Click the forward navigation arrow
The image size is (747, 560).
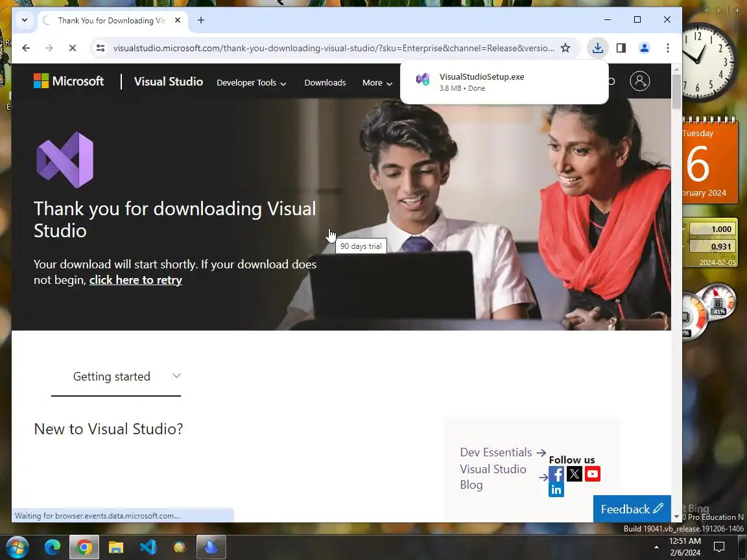pos(49,48)
